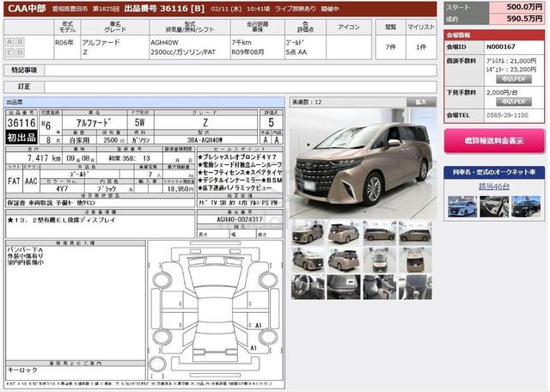This screenshot has width=550, height=392.
Task: Select the front-left angle thumbnail in first row
Action: pyautogui.click(x=308, y=233)
